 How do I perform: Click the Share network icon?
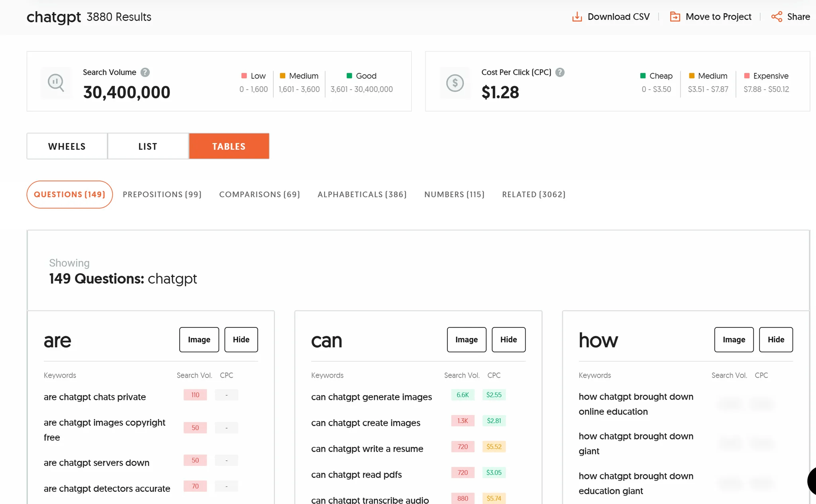coord(777,17)
